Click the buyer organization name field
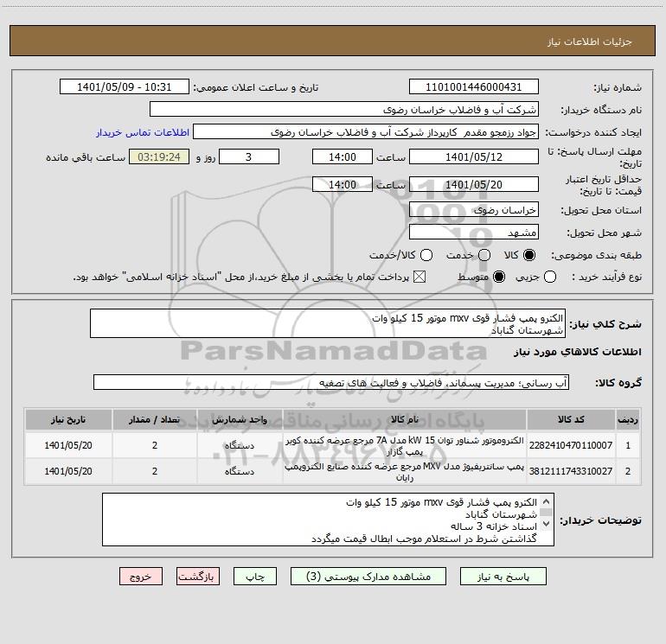 [x=344, y=109]
